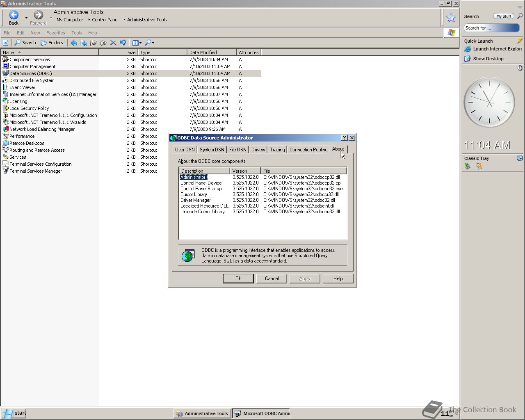
Task: Select Licensing shortcut icon
Action: pyautogui.click(x=6, y=101)
